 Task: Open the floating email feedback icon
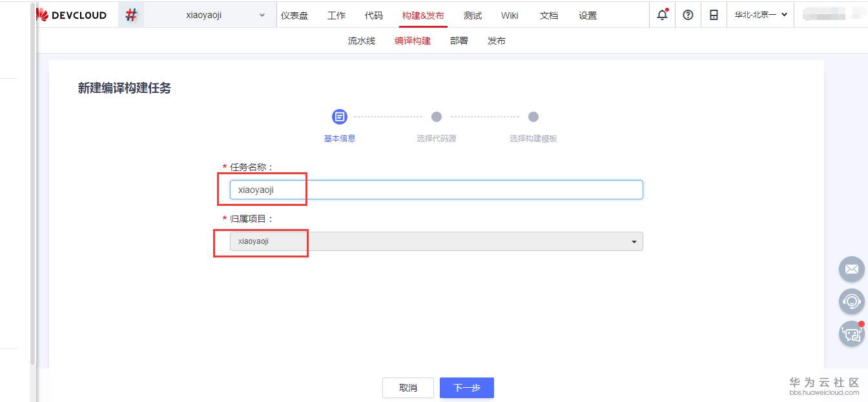[851, 269]
